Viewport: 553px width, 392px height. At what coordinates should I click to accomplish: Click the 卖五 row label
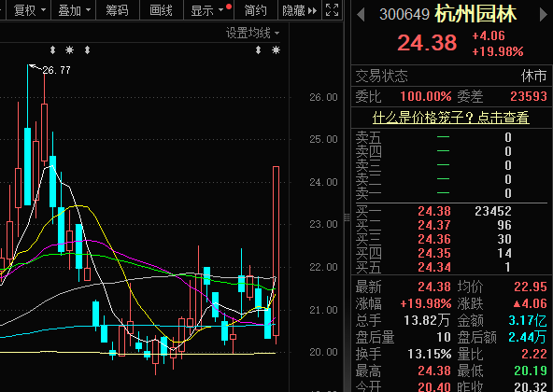[368, 137]
